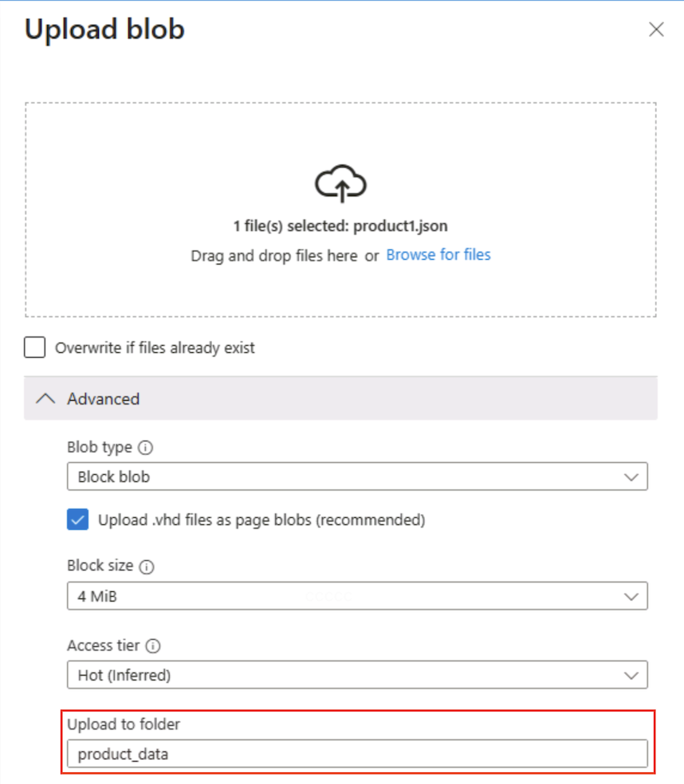Image resolution: width=684 pixels, height=784 pixels.
Task: Click the Blob type dropdown chevron
Action: click(x=632, y=476)
